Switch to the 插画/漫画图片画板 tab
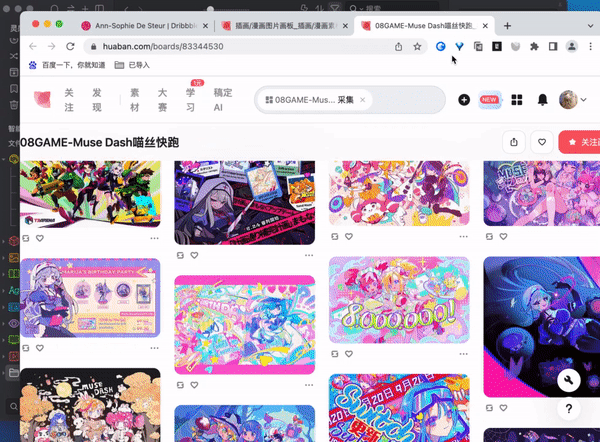 point(286,26)
